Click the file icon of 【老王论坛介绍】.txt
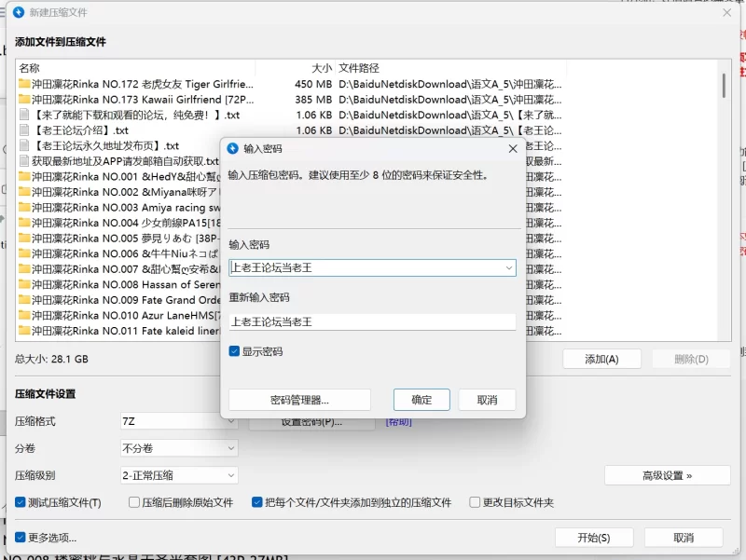This screenshot has width=746, height=560. click(x=24, y=130)
